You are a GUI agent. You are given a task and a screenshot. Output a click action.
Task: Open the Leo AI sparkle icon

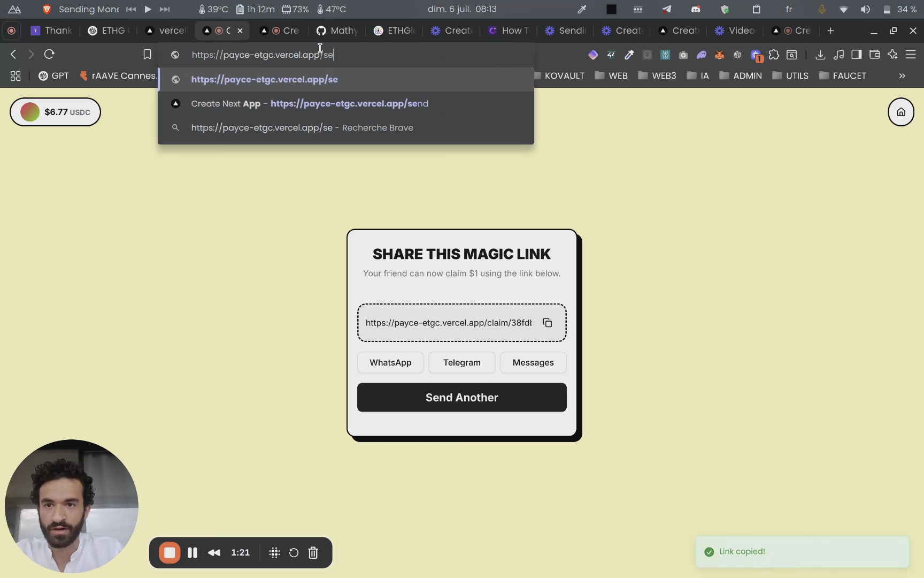point(892,55)
